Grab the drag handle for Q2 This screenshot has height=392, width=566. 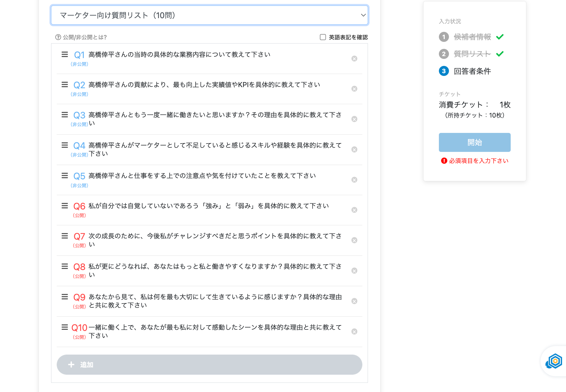point(65,85)
